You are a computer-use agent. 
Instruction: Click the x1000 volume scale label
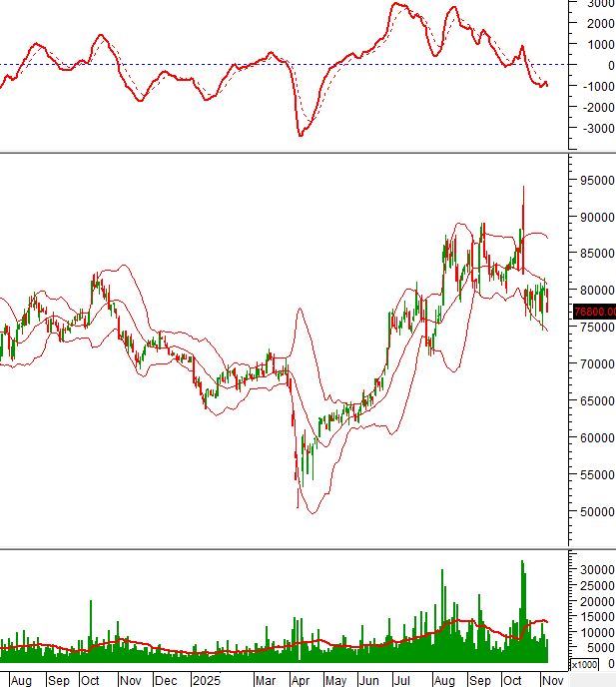pos(586,665)
